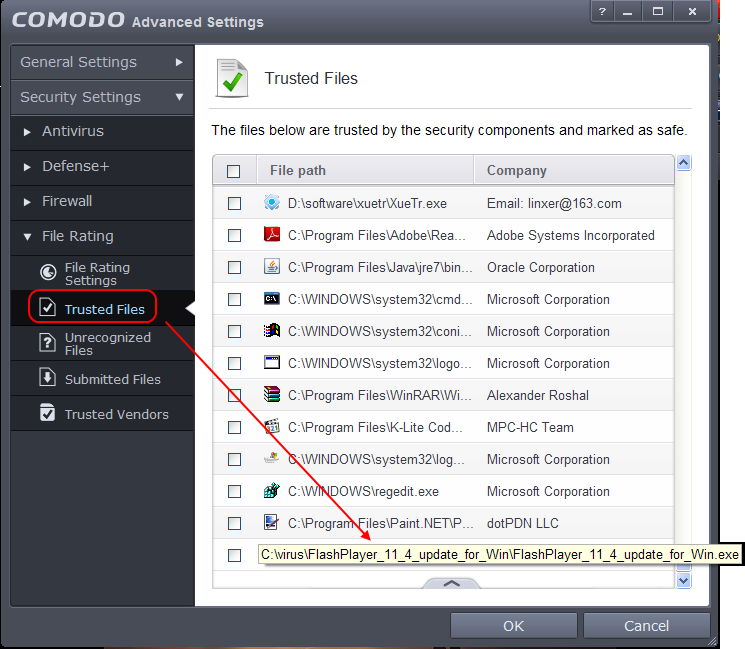The image size is (745, 649).
Task: Toggle the select-all header checkbox
Action: point(233,171)
